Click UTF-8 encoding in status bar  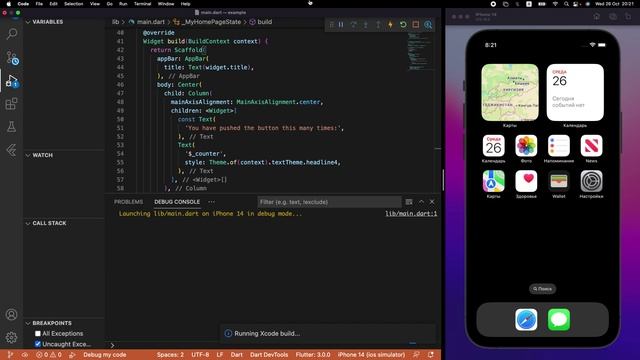pyautogui.click(x=200, y=355)
